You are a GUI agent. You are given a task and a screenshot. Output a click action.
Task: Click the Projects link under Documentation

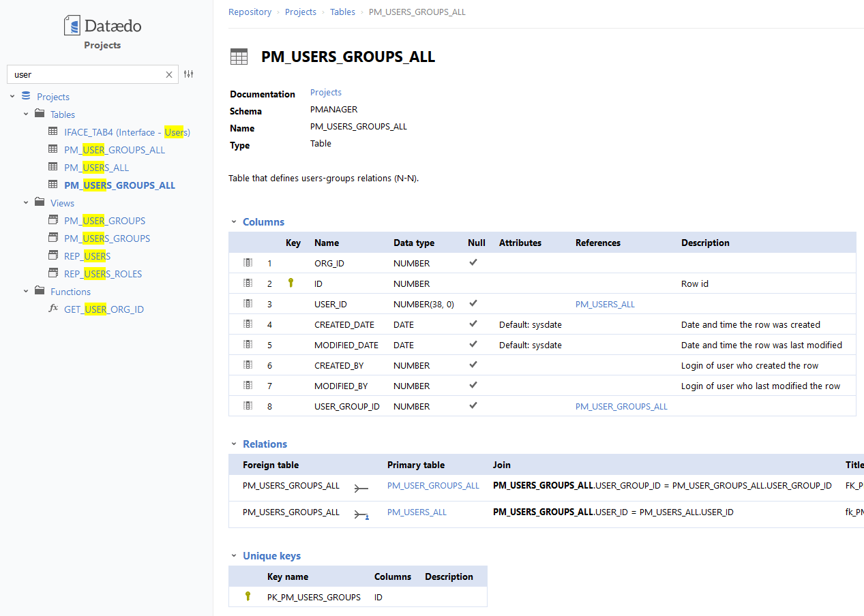pyautogui.click(x=325, y=92)
